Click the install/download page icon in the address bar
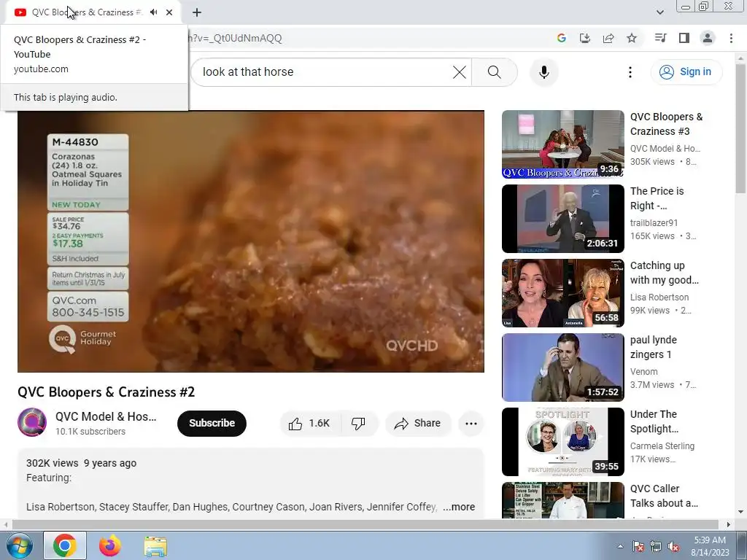Viewport: 747px width, 560px height. tap(585, 38)
